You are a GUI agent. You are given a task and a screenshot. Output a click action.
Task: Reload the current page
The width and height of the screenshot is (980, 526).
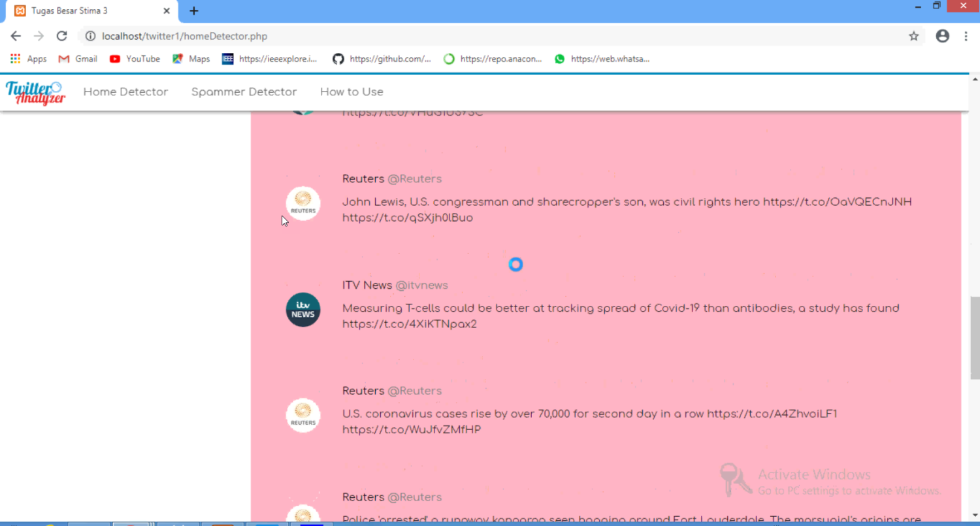click(61, 37)
